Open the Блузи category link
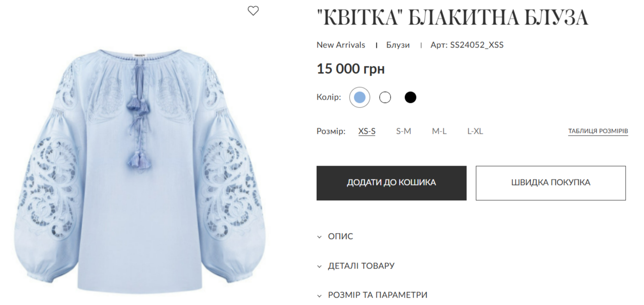 click(x=398, y=45)
